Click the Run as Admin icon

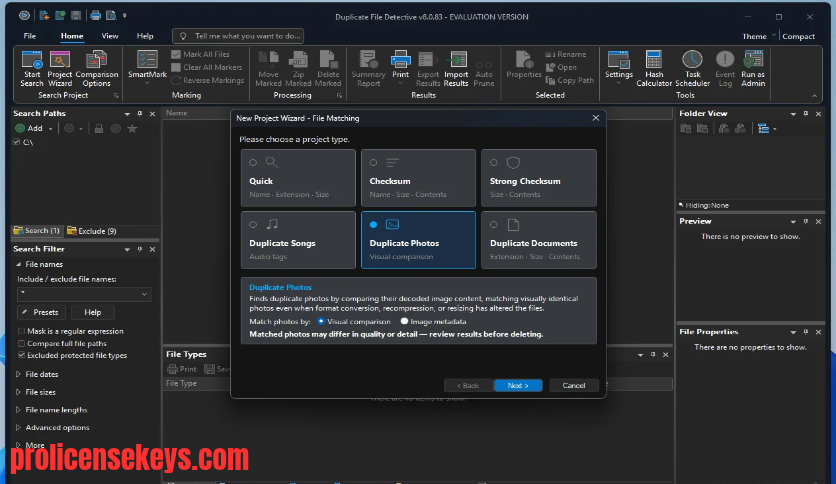(x=753, y=68)
